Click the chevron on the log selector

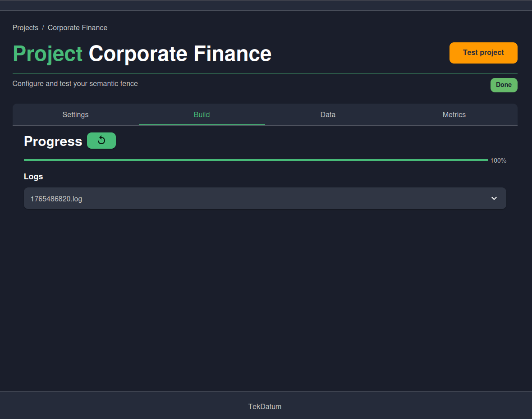click(494, 198)
